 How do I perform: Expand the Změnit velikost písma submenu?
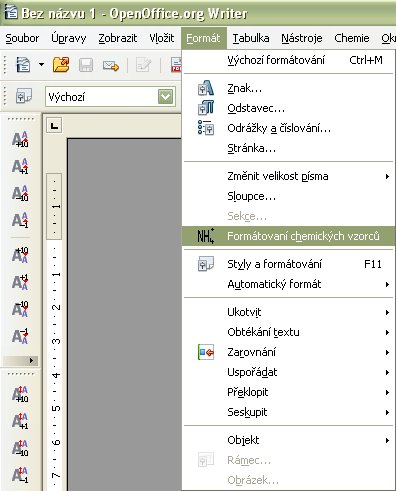289,176
